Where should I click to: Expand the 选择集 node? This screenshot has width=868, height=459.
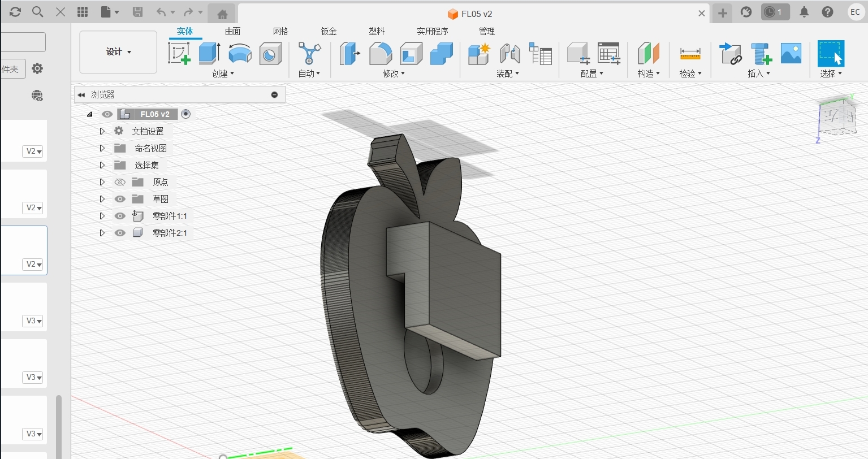[102, 165]
